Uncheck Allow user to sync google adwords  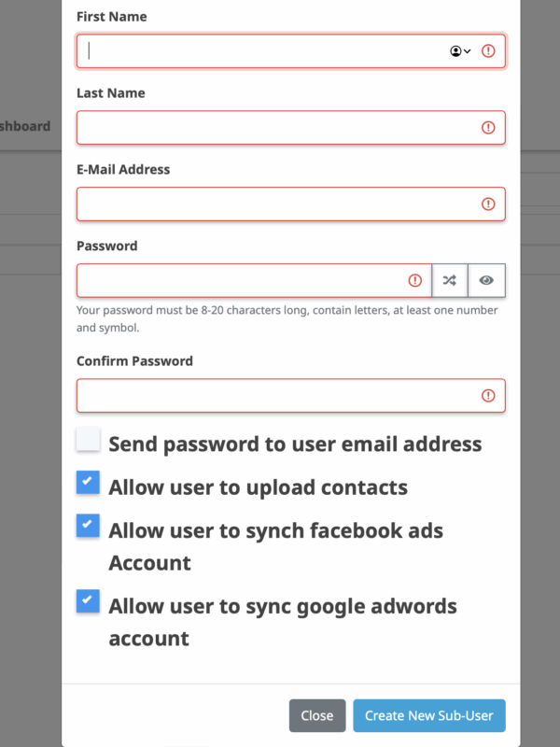pos(89,601)
